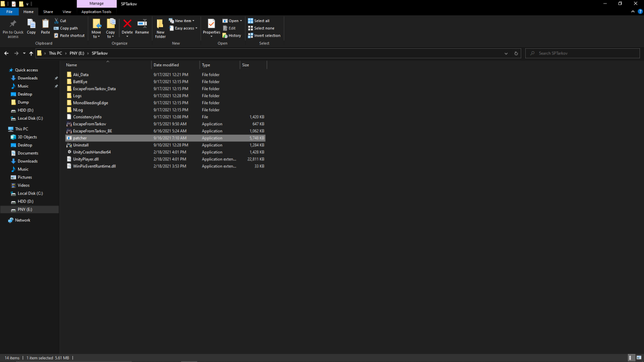
Task: Click the red Delete icon
Action: pos(127,24)
